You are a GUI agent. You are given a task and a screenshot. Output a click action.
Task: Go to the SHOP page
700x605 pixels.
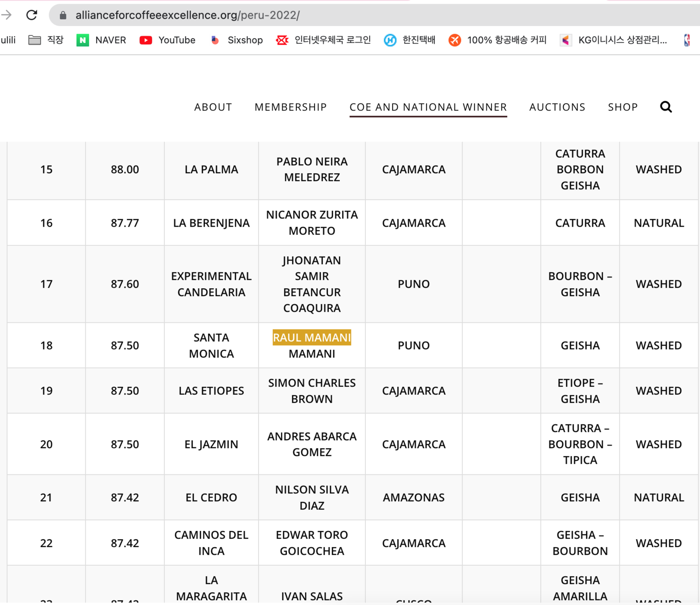623,107
